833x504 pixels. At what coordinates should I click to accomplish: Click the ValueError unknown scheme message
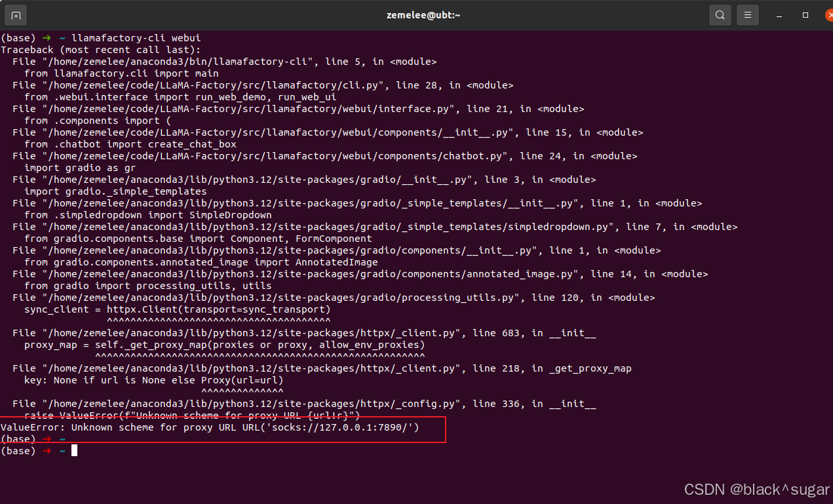[x=210, y=427]
